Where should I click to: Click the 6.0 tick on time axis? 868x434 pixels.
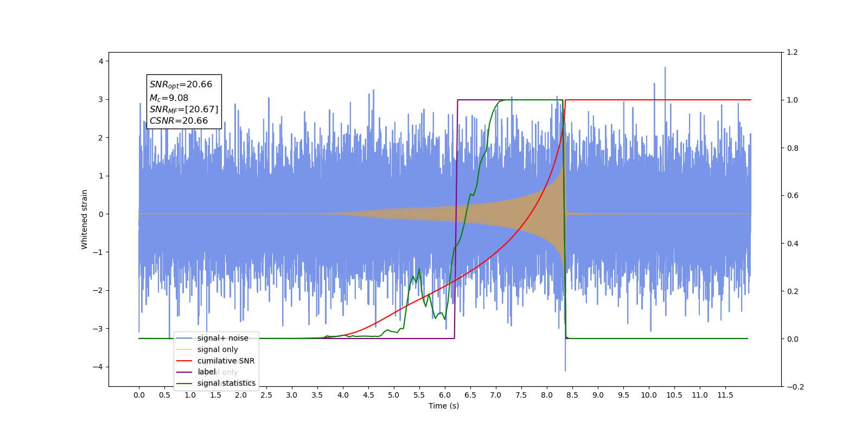[x=445, y=395]
